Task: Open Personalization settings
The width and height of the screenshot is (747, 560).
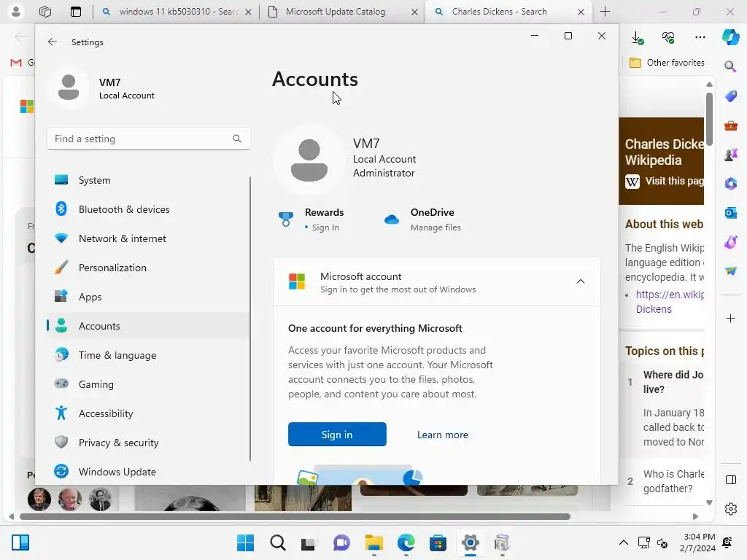Action: tap(148, 268)
